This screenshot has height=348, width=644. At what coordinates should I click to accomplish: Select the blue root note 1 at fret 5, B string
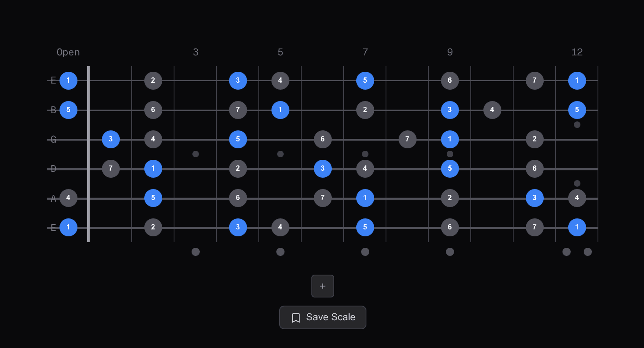click(x=280, y=110)
